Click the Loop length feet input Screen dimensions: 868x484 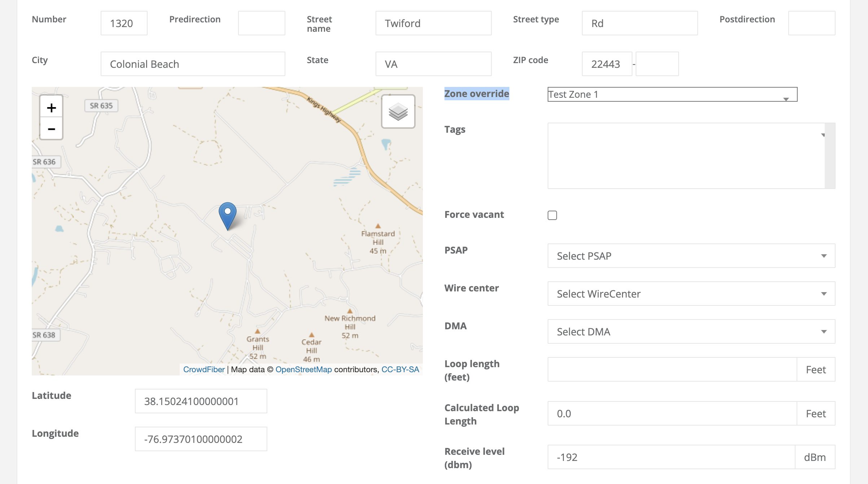pos(671,369)
